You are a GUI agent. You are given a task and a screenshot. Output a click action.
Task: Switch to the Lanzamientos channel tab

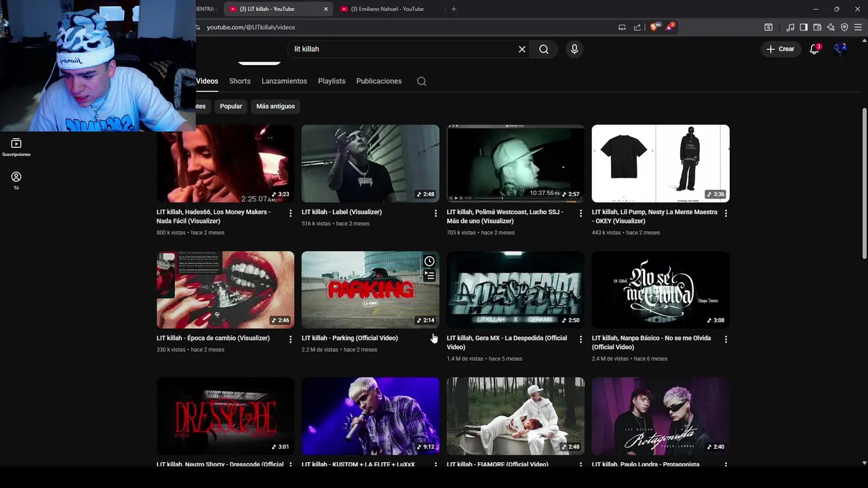click(x=284, y=81)
